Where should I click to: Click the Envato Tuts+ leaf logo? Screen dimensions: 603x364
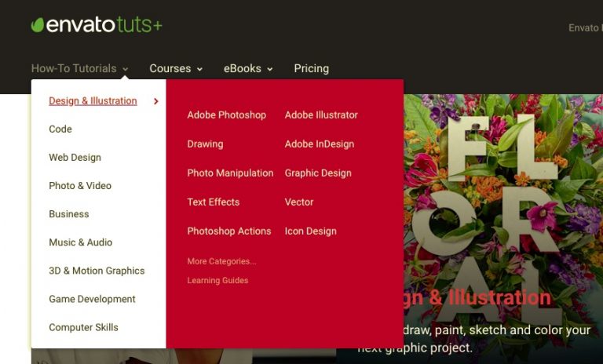coord(38,25)
